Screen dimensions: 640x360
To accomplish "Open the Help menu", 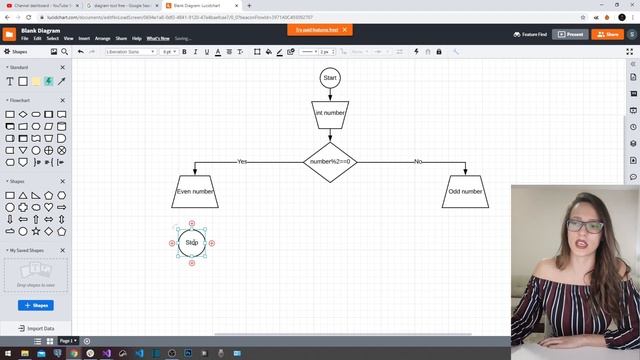I will click(x=136, y=38).
